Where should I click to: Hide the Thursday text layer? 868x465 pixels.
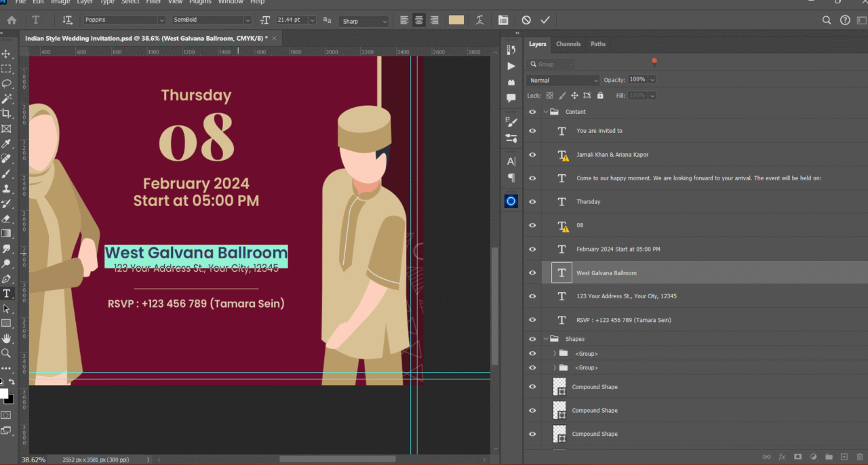[x=532, y=202]
